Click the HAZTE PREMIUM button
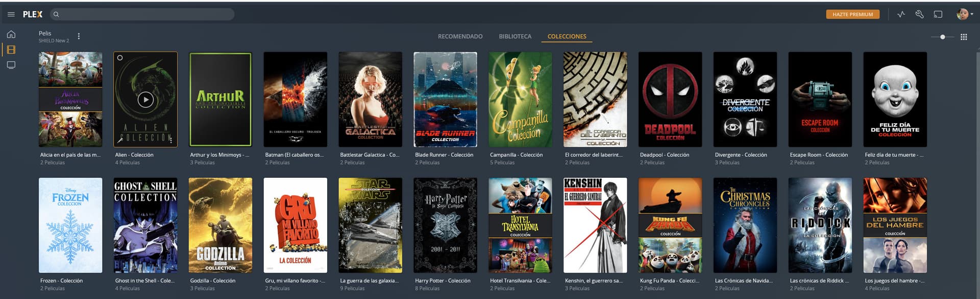The height and width of the screenshot is (299, 980). 852,14
